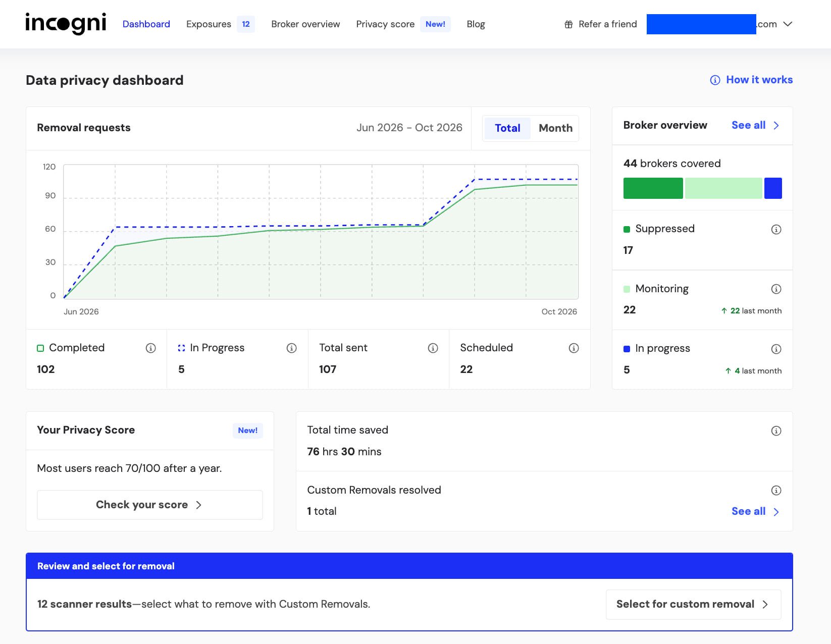The height and width of the screenshot is (644, 831).
Task: Click the Refer a friend link
Action: tap(607, 24)
